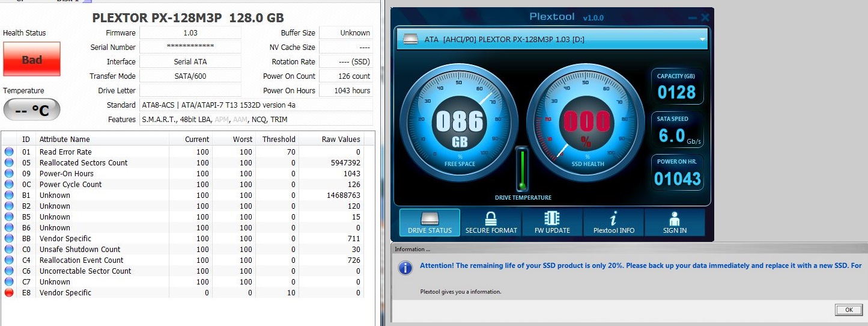The width and height of the screenshot is (868, 326).
Task: Click the Serial Number masked field
Action: pyautogui.click(x=190, y=47)
